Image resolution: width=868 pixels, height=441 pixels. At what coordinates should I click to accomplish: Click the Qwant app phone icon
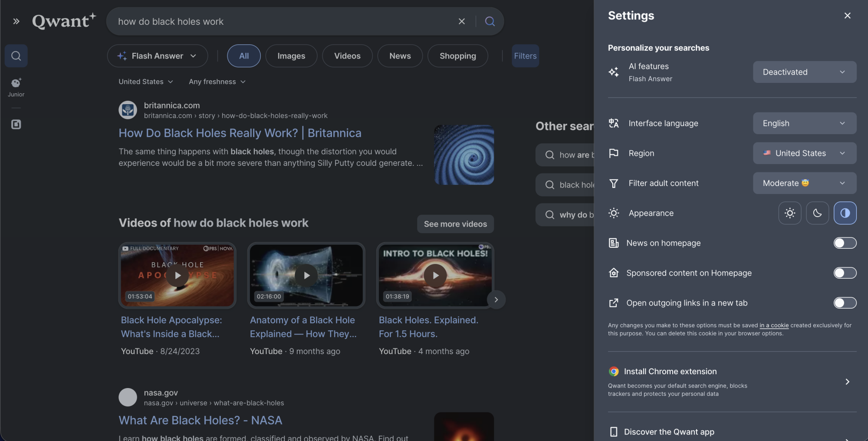[614, 432]
